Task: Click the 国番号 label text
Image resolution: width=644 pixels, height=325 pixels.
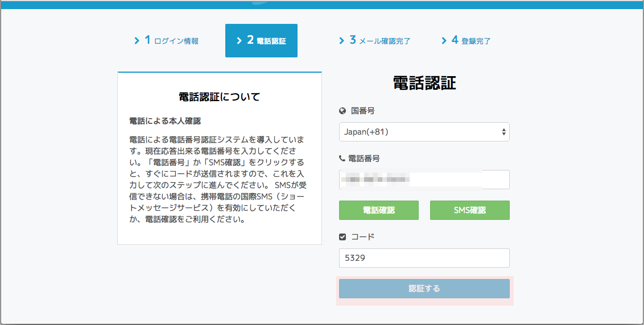Action: click(362, 111)
